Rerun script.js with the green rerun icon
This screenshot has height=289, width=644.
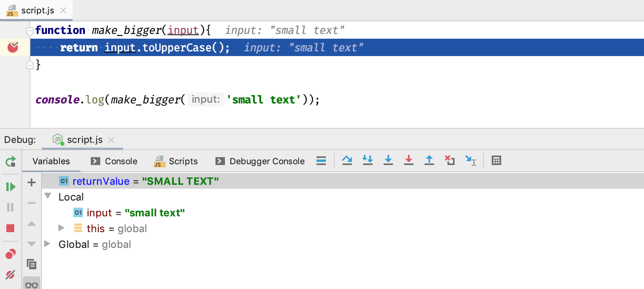coord(11,161)
